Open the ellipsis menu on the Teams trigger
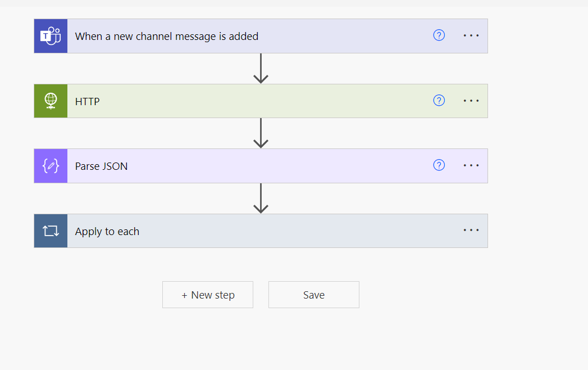The width and height of the screenshot is (588, 370). (471, 35)
